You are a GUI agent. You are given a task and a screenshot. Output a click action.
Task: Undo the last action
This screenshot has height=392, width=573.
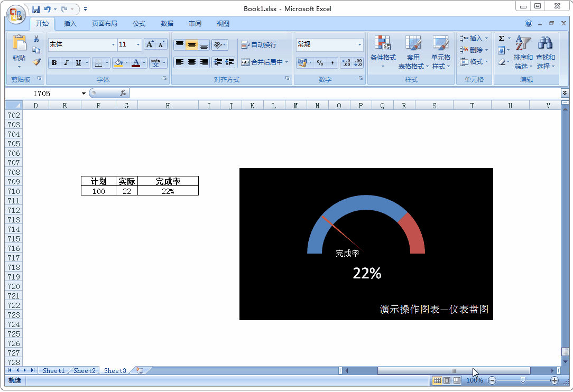[x=47, y=9]
